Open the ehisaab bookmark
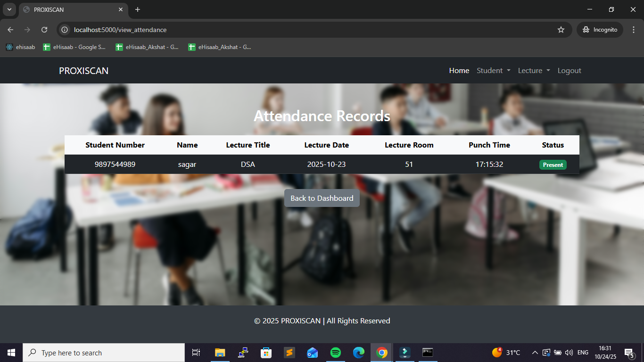This screenshot has width=644, height=362. click(x=20, y=47)
